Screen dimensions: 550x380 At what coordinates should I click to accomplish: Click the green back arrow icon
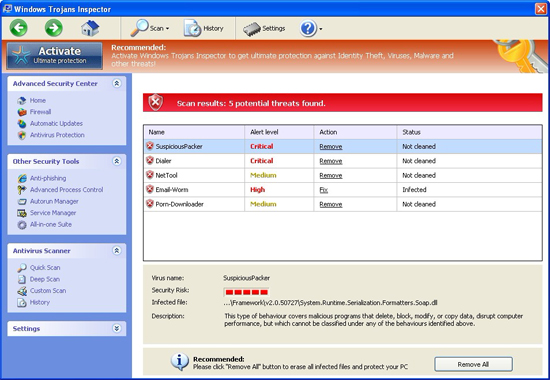(19, 28)
